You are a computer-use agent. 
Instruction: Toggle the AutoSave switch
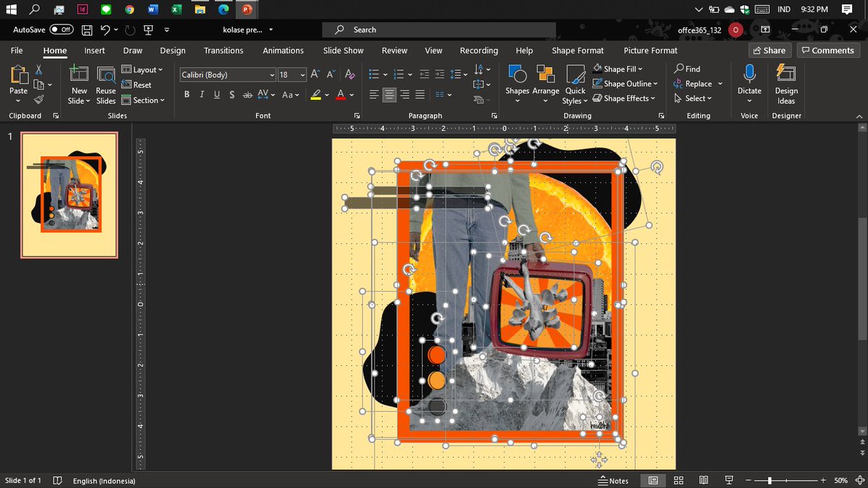[61, 30]
